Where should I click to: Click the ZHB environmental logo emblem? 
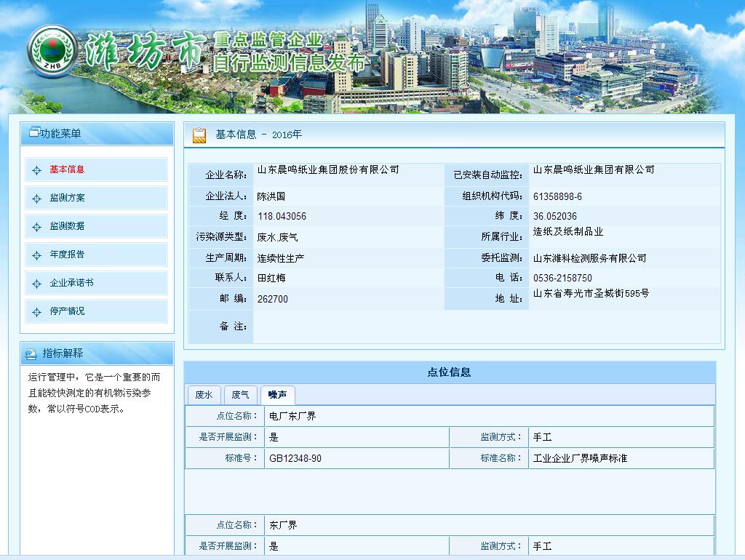point(51,51)
